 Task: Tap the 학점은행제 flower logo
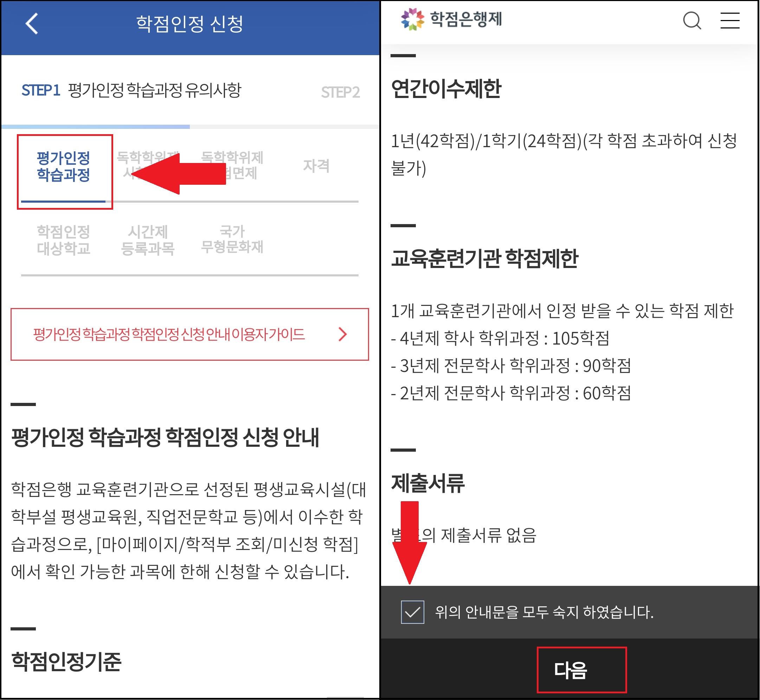point(412,19)
